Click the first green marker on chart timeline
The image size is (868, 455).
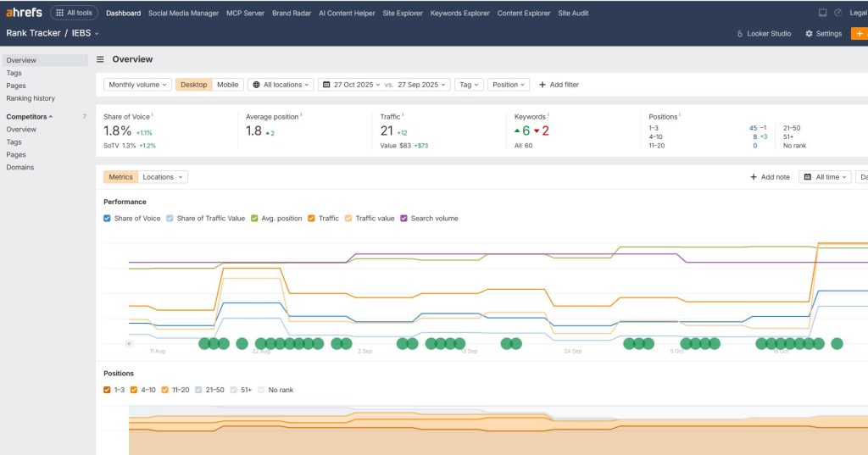(204, 343)
